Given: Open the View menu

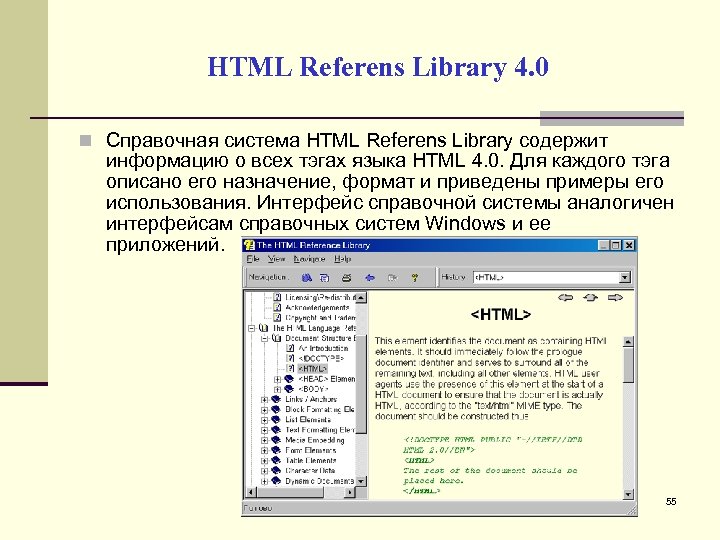Looking at the screenshot, I should (x=276, y=259).
